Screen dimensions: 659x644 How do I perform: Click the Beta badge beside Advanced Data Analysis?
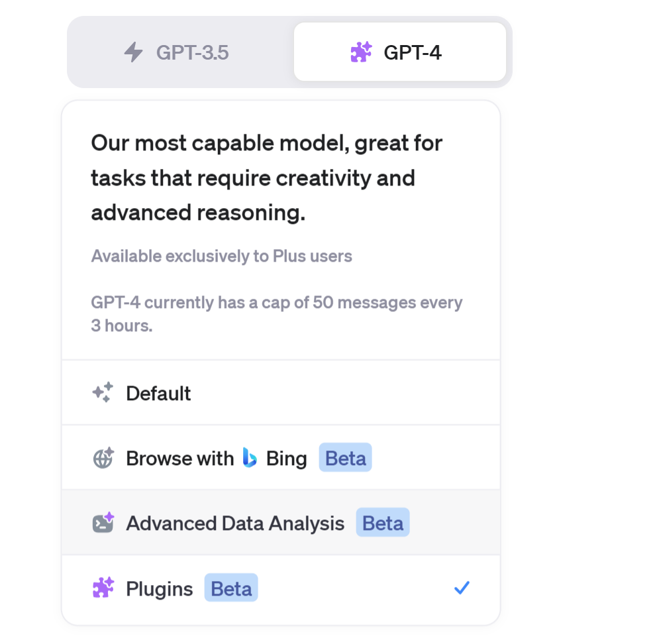[x=383, y=523]
